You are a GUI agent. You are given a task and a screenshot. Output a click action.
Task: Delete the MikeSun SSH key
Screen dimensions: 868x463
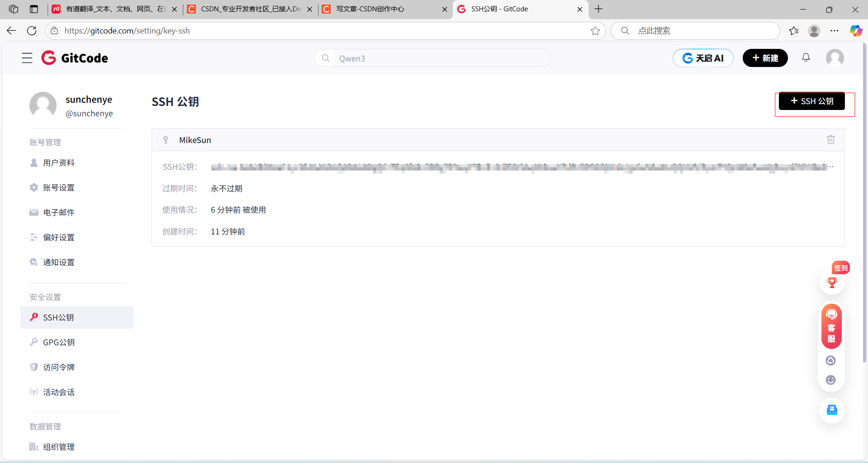pyautogui.click(x=830, y=139)
